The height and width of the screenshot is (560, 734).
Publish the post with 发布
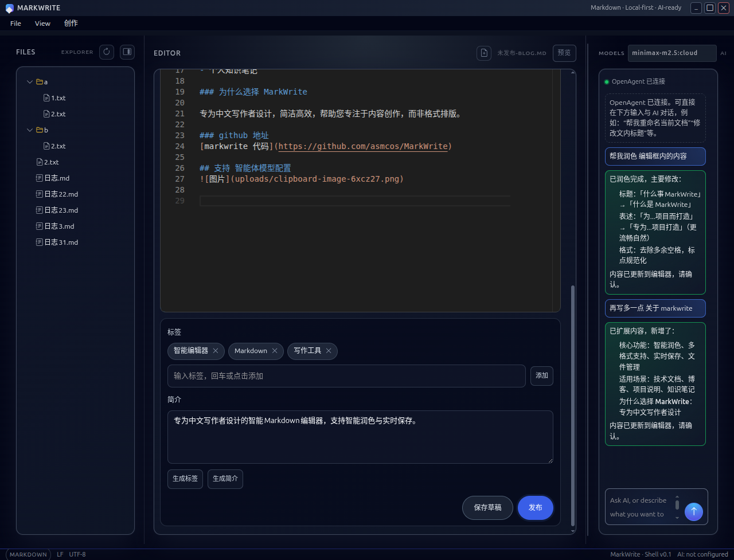[x=536, y=508]
